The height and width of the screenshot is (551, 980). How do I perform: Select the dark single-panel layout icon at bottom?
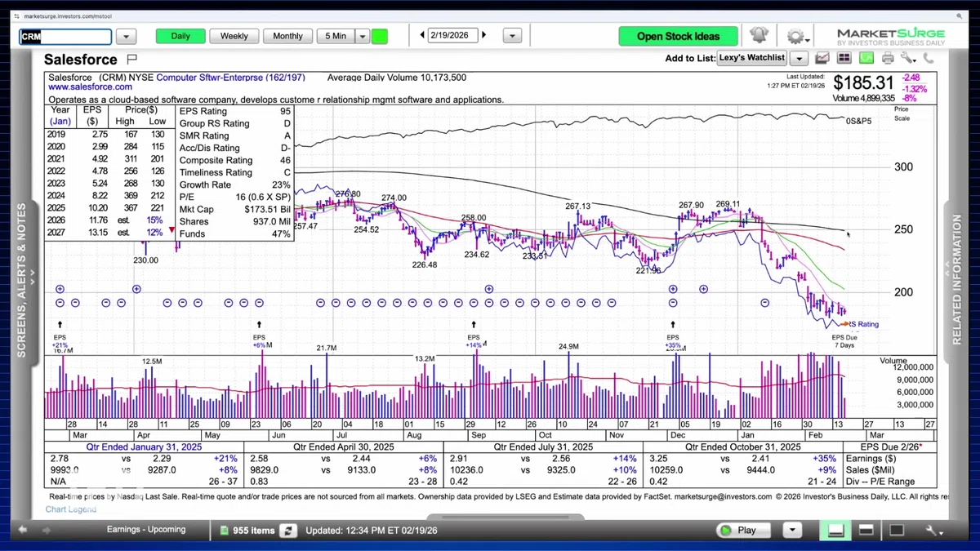[x=897, y=531]
